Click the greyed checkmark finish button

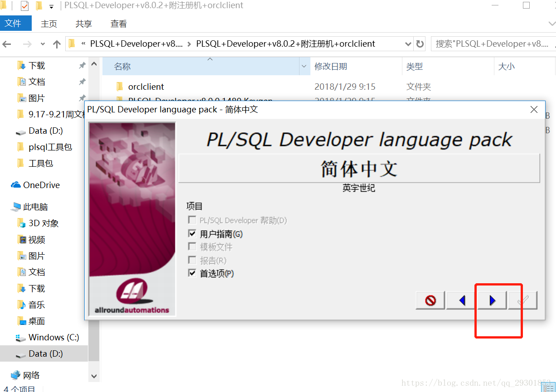(x=523, y=300)
